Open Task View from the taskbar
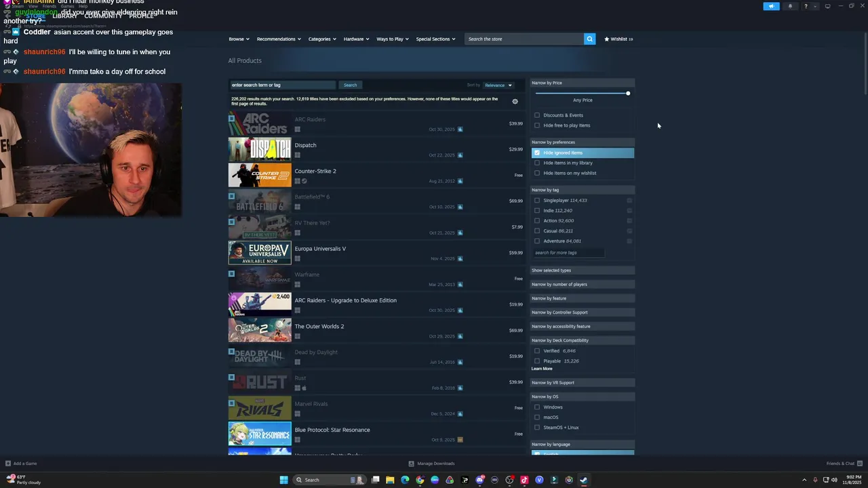Viewport: 868px width, 488px height. (375, 480)
